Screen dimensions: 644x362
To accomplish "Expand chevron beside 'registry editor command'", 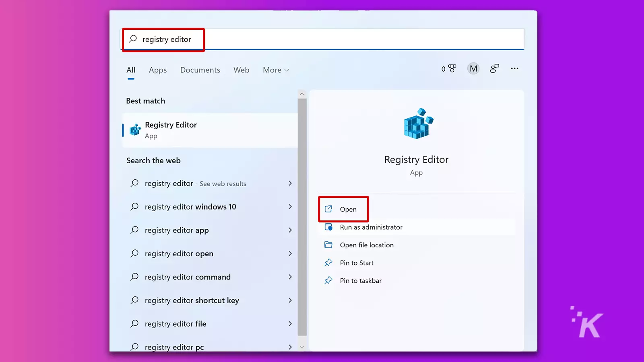I will coord(290,277).
